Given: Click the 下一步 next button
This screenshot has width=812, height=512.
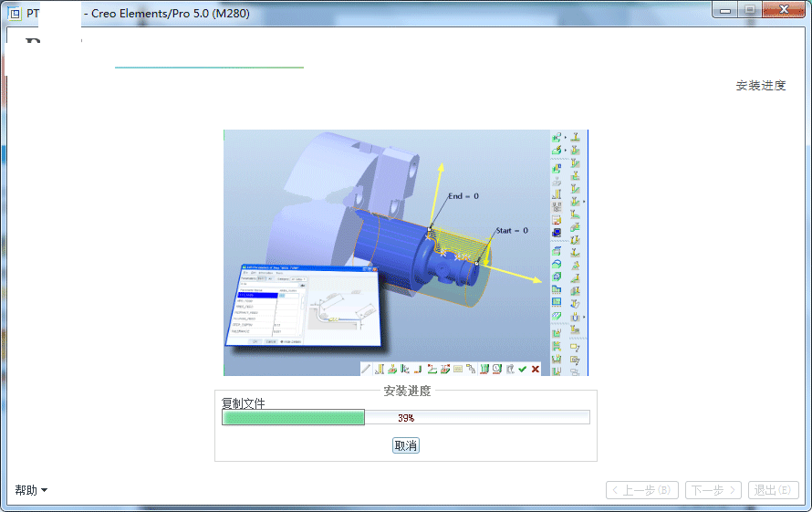Looking at the screenshot, I should click(x=713, y=490).
